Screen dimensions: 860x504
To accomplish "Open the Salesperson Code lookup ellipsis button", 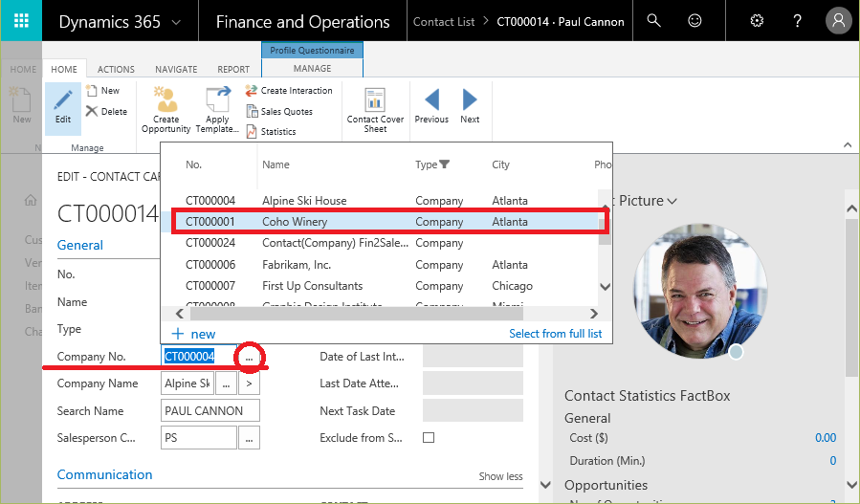I will coord(249,438).
